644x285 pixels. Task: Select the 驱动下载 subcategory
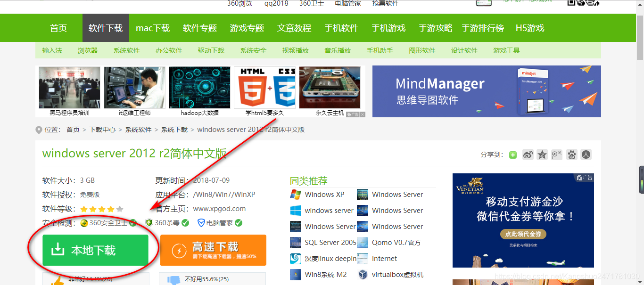click(x=211, y=50)
